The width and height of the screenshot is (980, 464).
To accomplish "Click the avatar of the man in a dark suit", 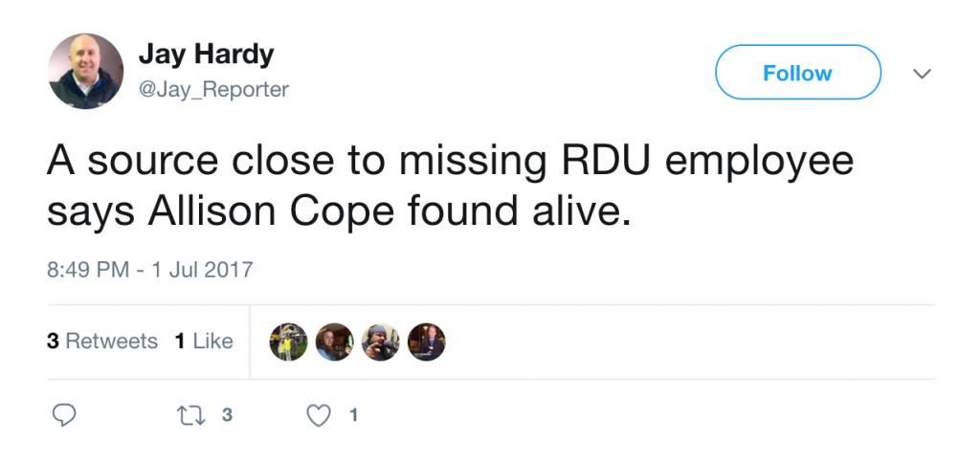I will [x=426, y=342].
